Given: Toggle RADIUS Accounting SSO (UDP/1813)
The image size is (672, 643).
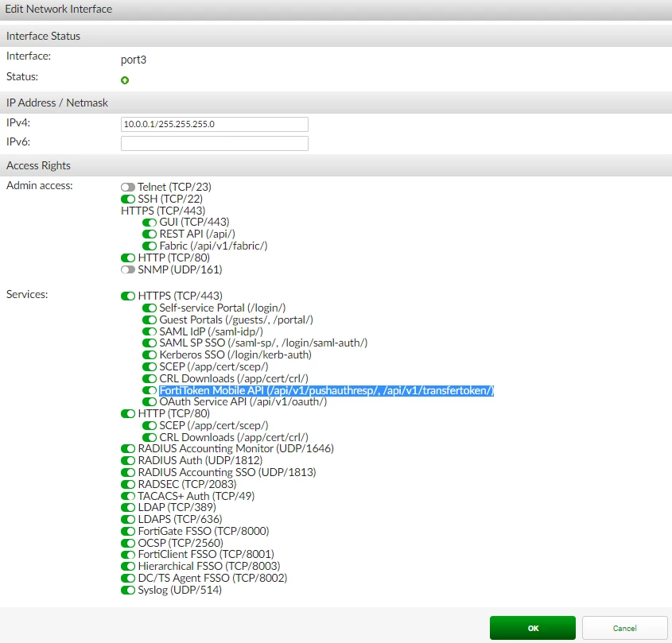Looking at the screenshot, I should coord(128,472).
